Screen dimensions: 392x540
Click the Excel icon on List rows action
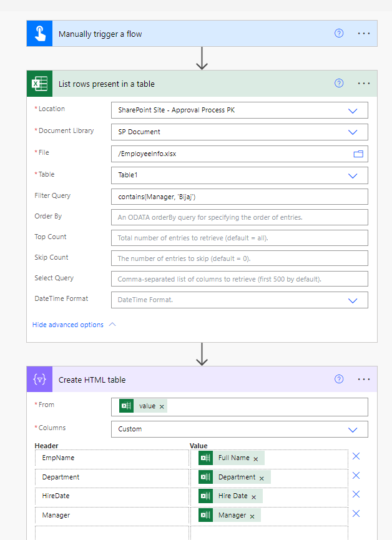click(39, 84)
